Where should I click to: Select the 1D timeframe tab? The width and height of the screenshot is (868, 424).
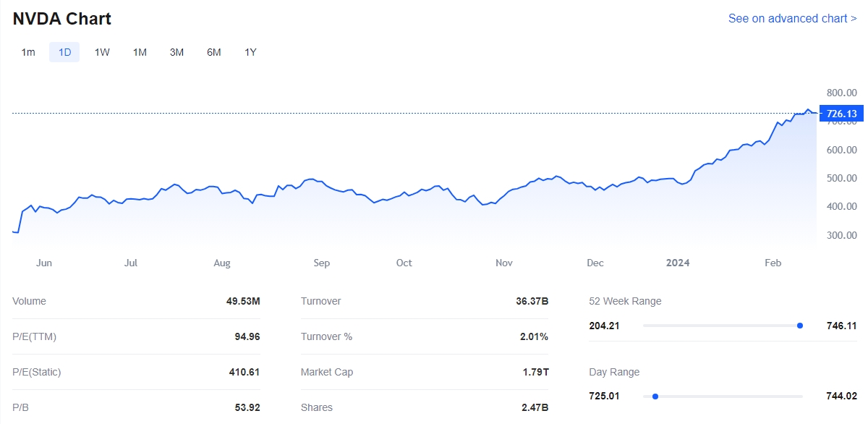coord(64,52)
